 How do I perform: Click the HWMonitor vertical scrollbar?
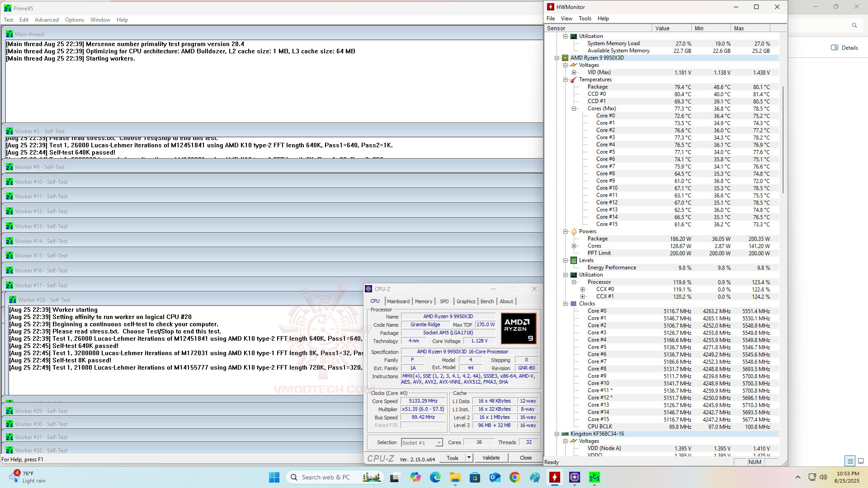click(783, 140)
